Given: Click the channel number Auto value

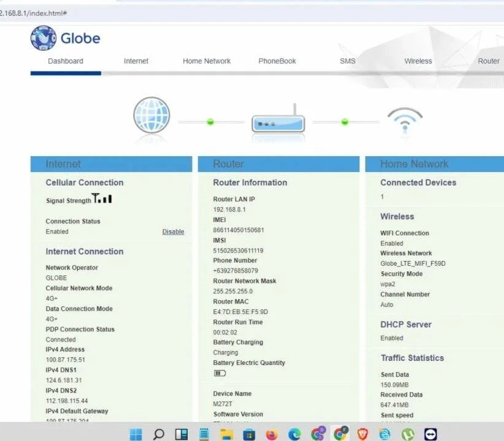Looking at the screenshot, I should click(x=387, y=304).
